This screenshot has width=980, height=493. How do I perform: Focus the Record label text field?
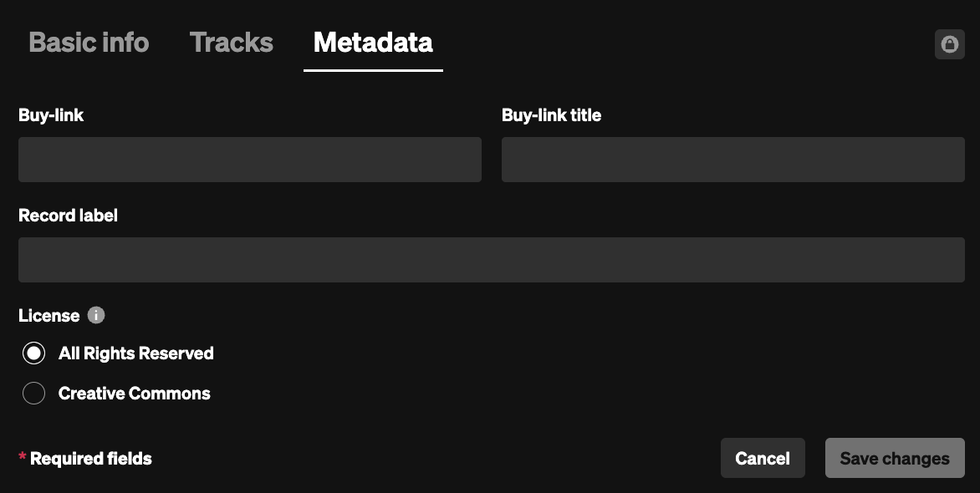coord(491,260)
